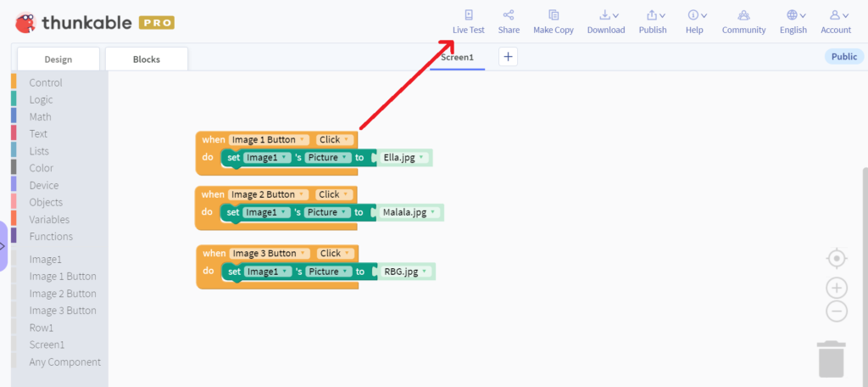Open the Ella.jpg file dropdown
The width and height of the screenshot is (868, 387).
[x=404, y=158]
